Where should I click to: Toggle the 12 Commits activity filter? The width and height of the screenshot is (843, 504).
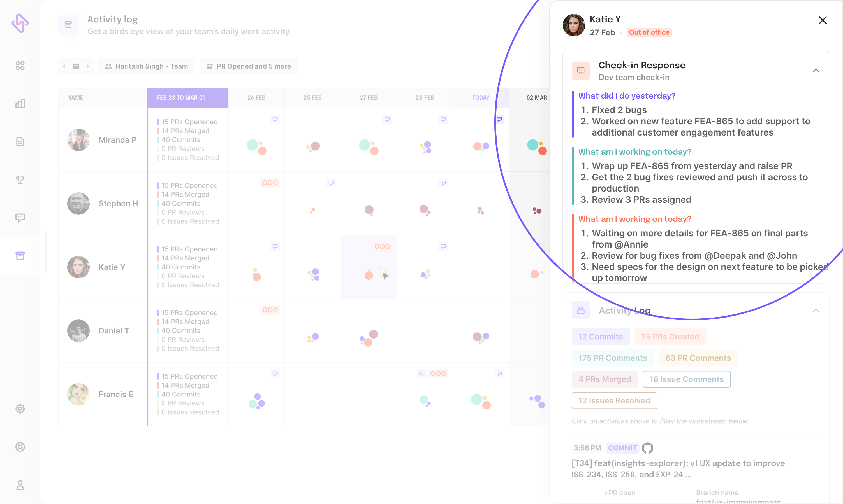pyautogui.click(x=600, y=337)
